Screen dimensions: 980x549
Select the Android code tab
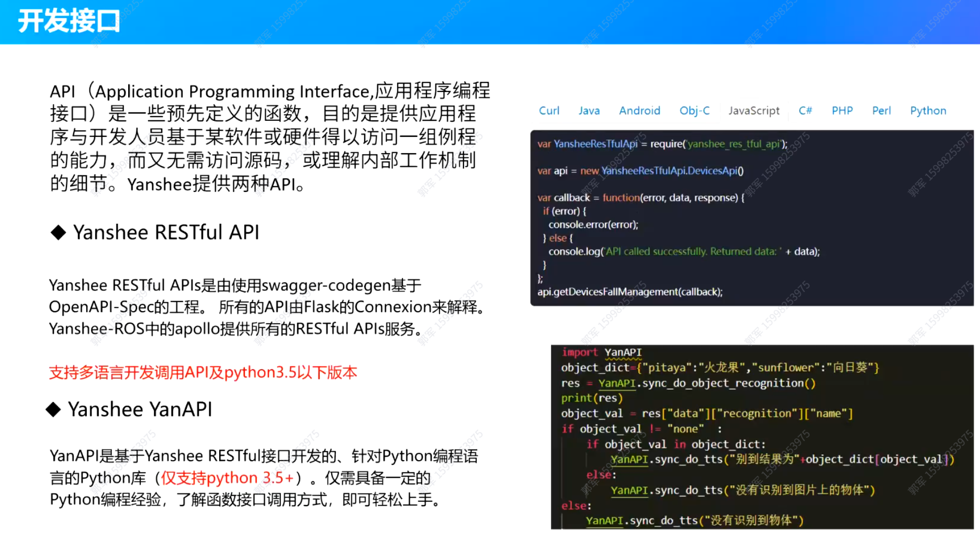(x=639, y=111)
